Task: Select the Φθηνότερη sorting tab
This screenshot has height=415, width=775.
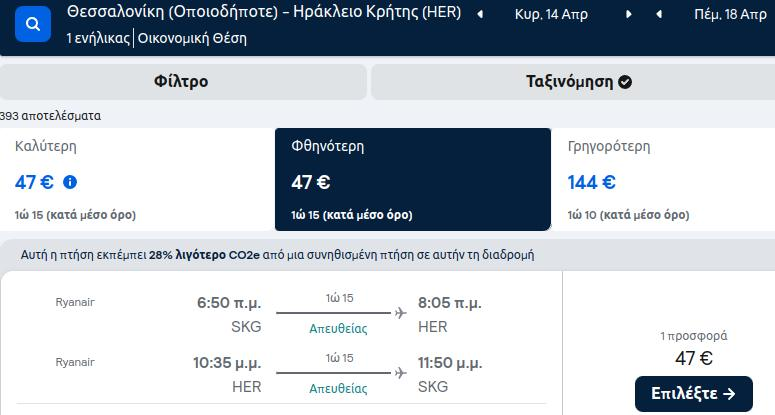Action: tap(413, 179)
